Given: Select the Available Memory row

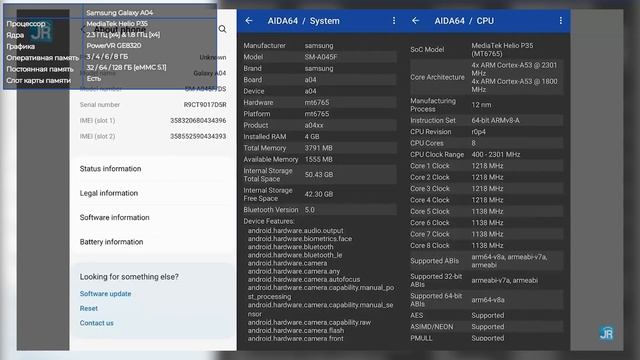Looking at the screenshot, I should pyautogui.click(x=320, y=160).
